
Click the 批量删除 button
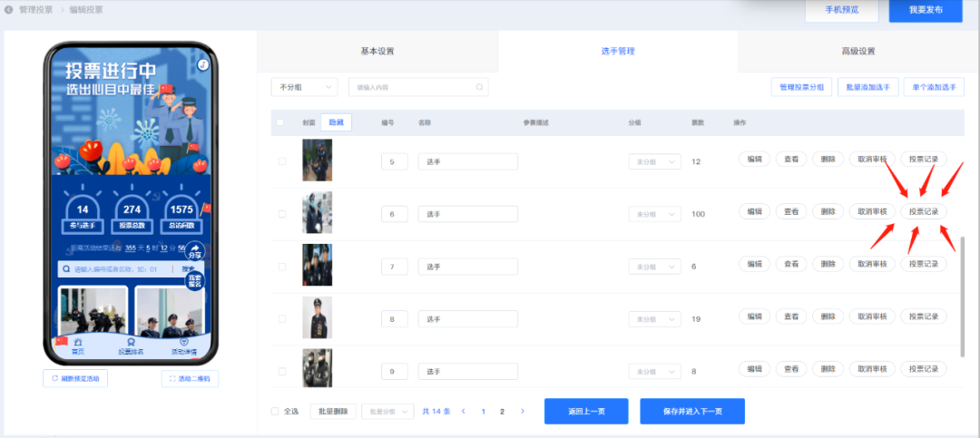pos(333,411)
